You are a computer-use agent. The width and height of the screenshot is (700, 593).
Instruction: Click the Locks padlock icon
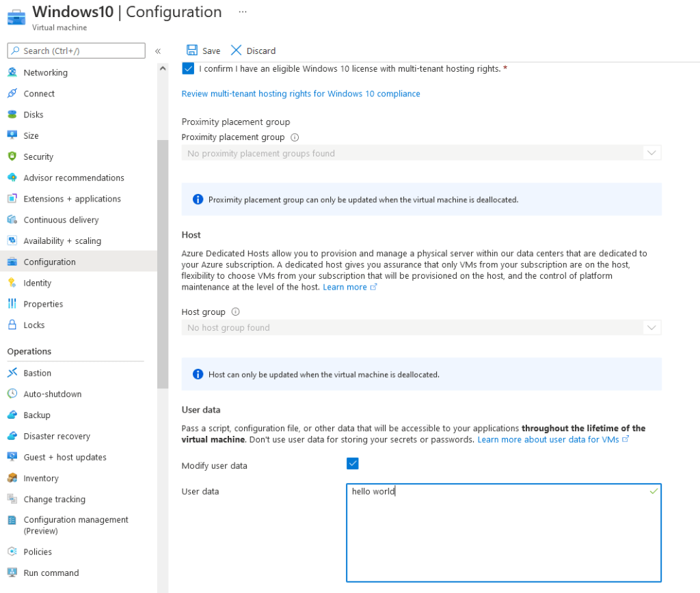tap(12, 325)
